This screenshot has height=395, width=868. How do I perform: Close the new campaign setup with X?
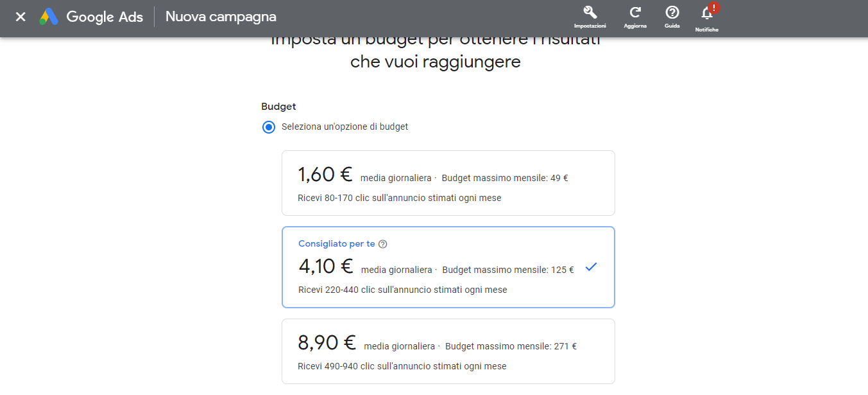pyautogui.click(x=21, y=17)
